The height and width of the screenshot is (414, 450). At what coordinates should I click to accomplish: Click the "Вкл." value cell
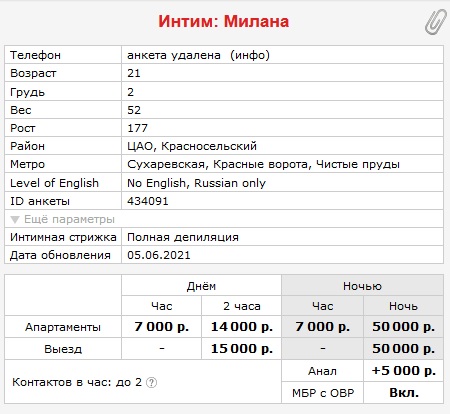coord(403,393)
